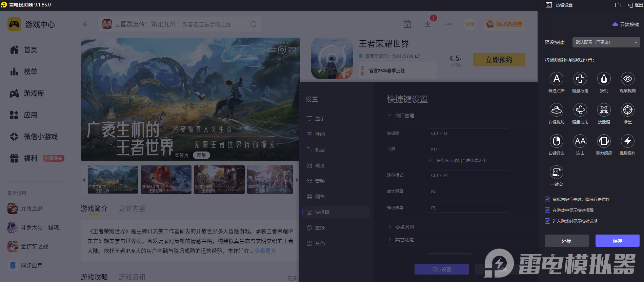This screenshot has height=282, width=644.
Task: Click the 全屏 F11 shortcut field
Action: tap(468, 149)
